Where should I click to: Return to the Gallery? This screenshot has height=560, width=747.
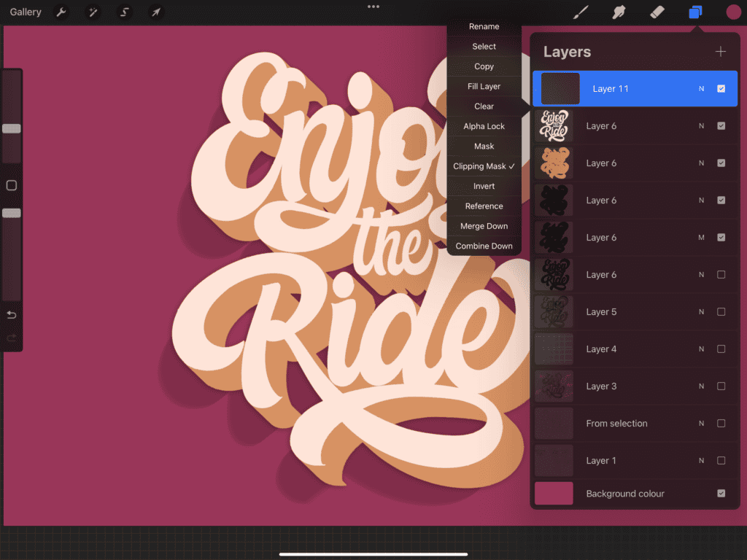(x=25, y=12)
